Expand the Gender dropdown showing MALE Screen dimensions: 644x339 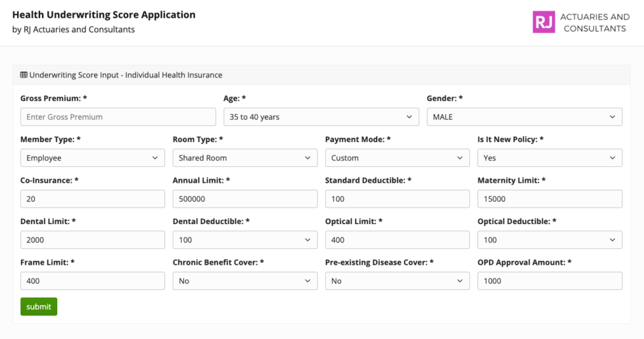(x=524, y=117)
